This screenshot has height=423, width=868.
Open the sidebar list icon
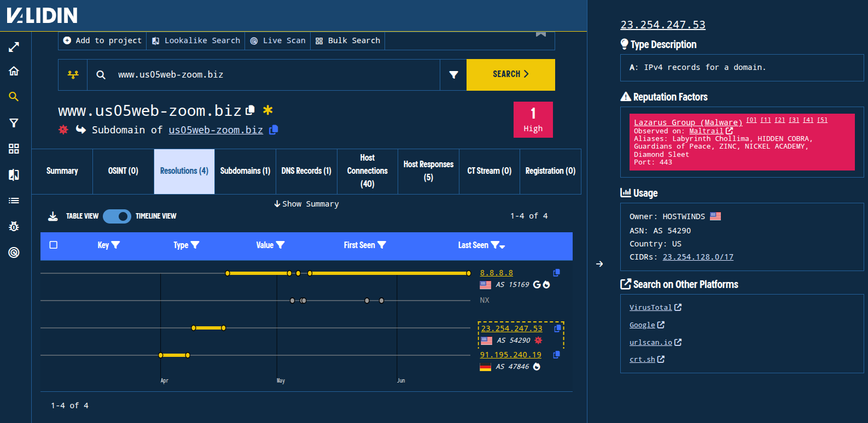[x=14, y=201]
